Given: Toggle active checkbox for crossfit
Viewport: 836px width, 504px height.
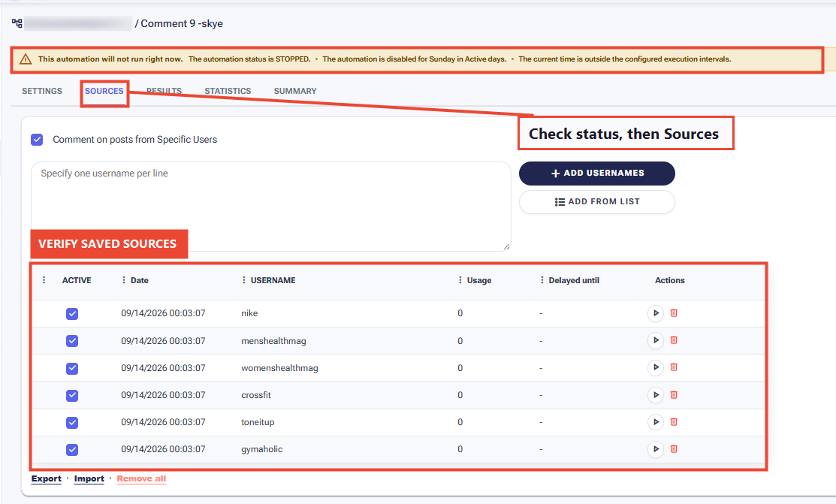Looking at the screenshot, I should pyautogui.click(x=72, y=396).
